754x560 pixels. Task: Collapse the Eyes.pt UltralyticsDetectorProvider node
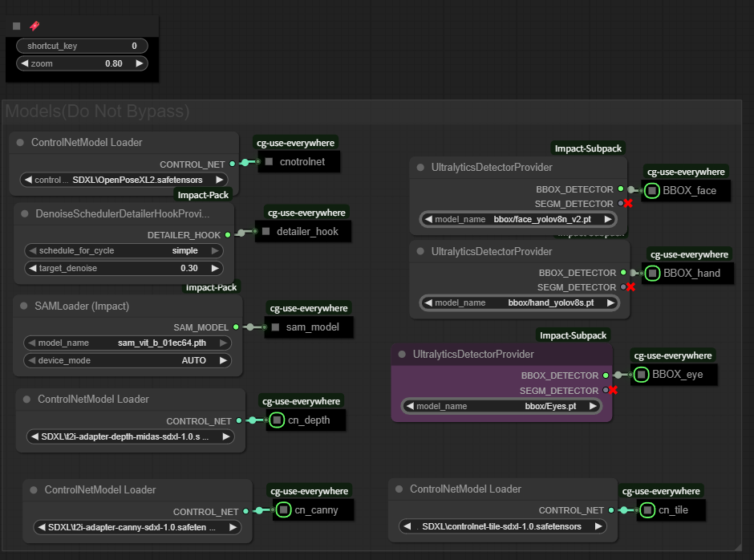click(402, 354)
